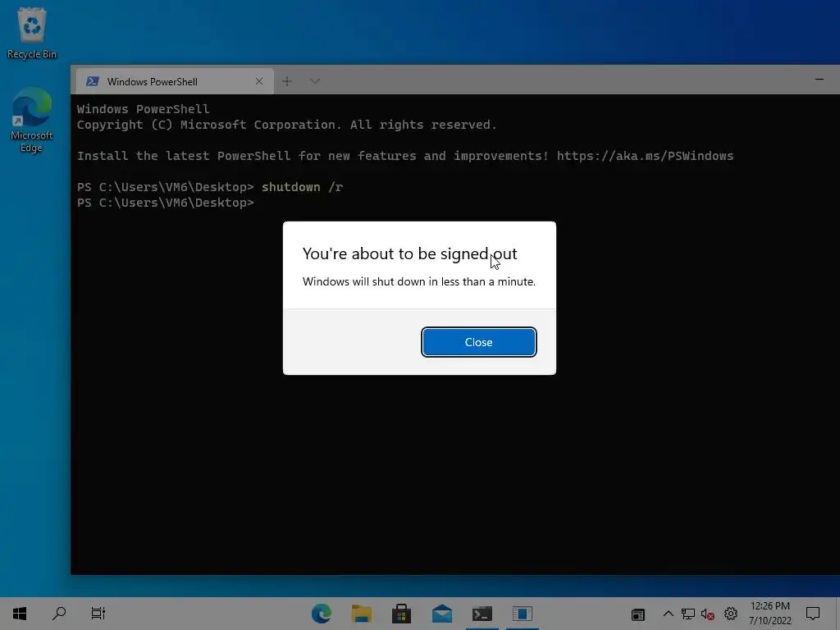Open the Action Center notifications icon

pos(813,614)
